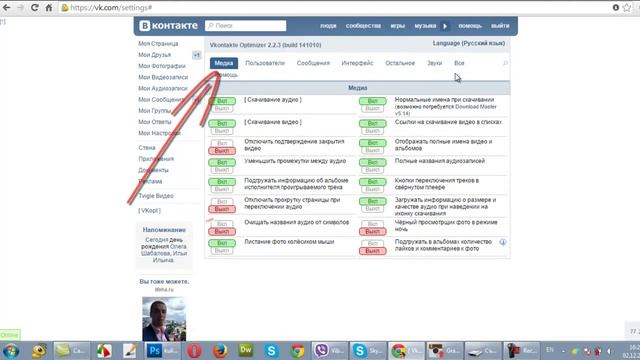Open pinned Skype icon in taskbar
The height and width of the screenshot is (360, 640).
tap(271, 351)
